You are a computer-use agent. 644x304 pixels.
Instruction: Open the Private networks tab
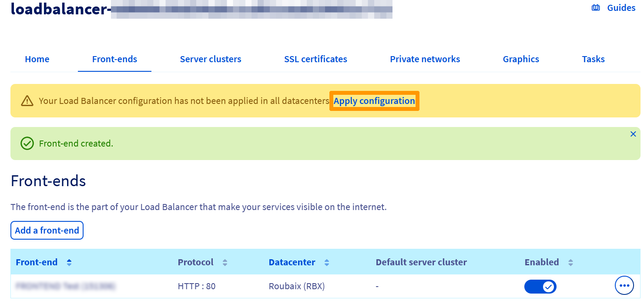click(425, 59)
